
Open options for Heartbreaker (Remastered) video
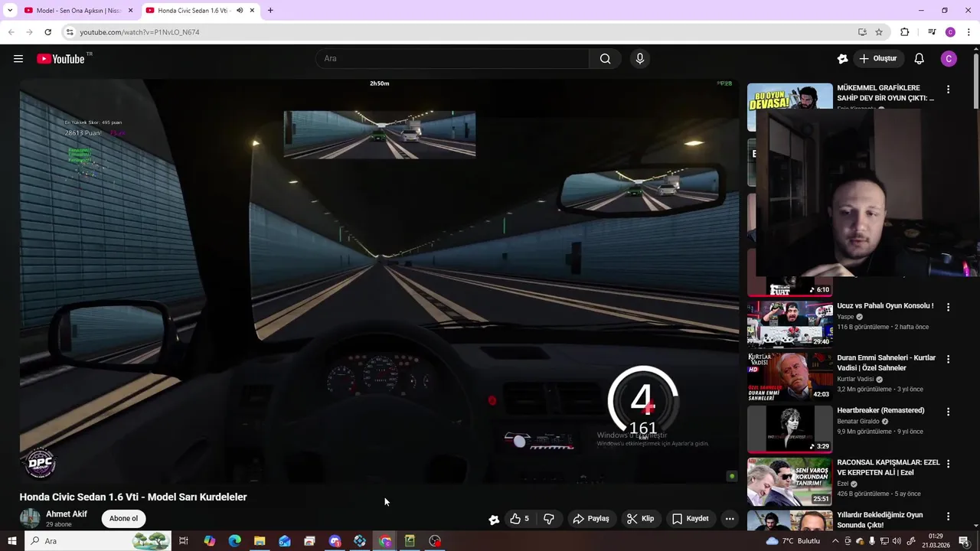pos(948,412)
